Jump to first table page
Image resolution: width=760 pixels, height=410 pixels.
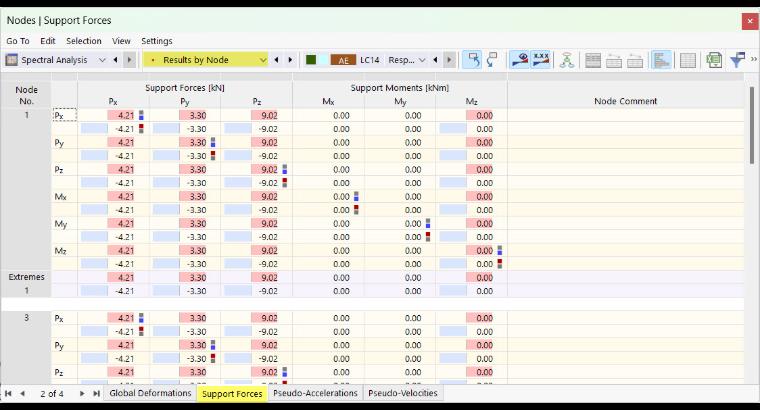tap(8, 394)
